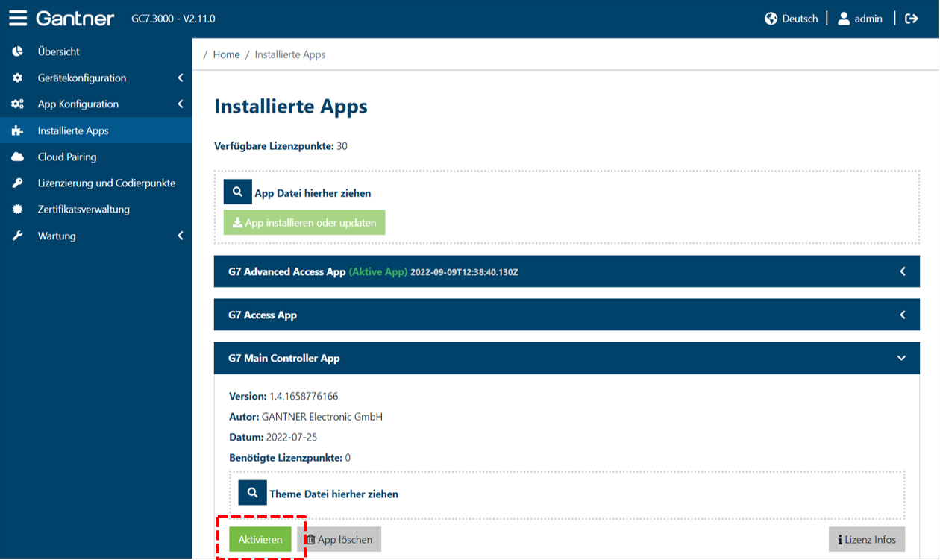Open Zertifikatsverwaltung page
Image resolution: width=940 pixels, height=560 pixels.
[x=95, y=210]
